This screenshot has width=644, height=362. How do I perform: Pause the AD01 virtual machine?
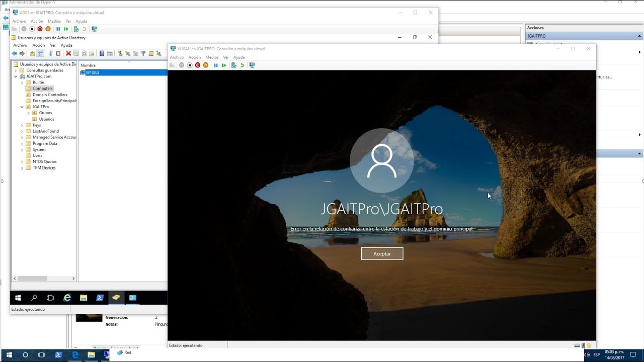[58, 29]
